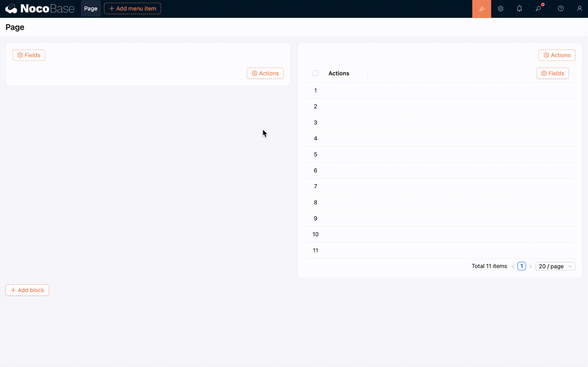Open the table's Fields column configurator

click(552, 73)
